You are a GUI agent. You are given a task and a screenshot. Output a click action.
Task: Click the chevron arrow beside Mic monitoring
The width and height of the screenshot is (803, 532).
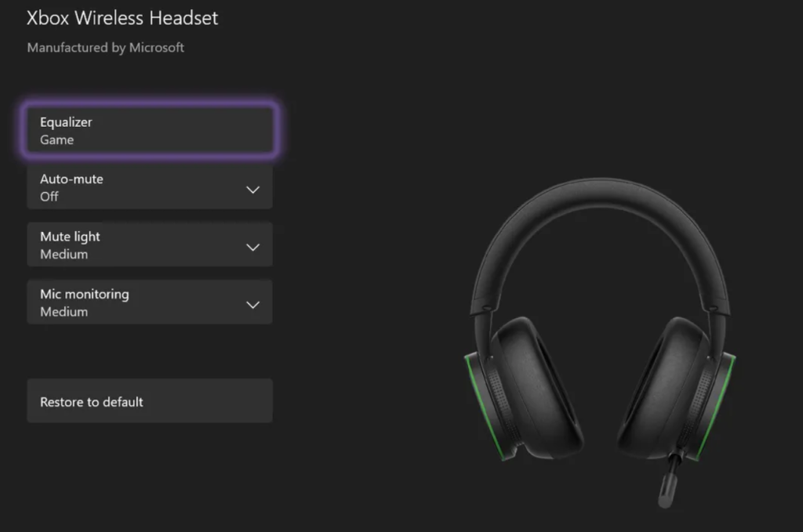253,305
